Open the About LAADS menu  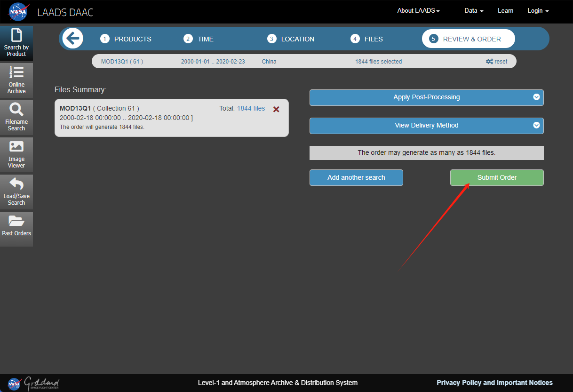point(419,11)
